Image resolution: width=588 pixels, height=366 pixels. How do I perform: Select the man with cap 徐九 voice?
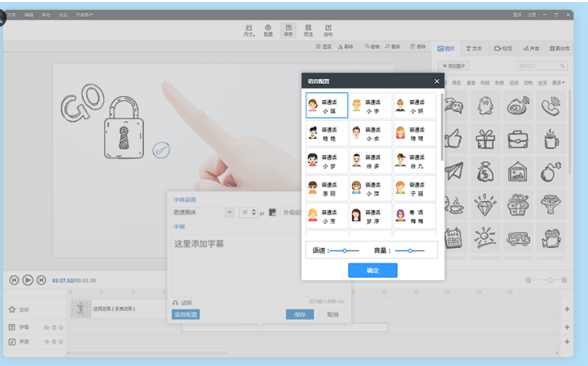[414, 161]
